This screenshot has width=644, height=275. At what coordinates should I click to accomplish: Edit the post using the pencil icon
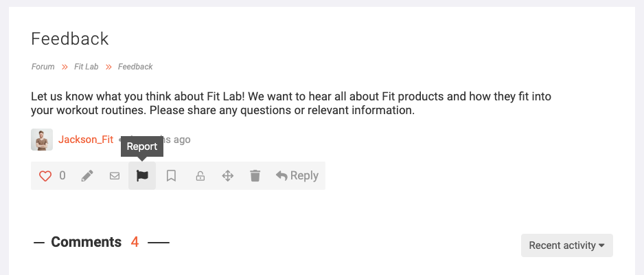click(x=87, y=176)
